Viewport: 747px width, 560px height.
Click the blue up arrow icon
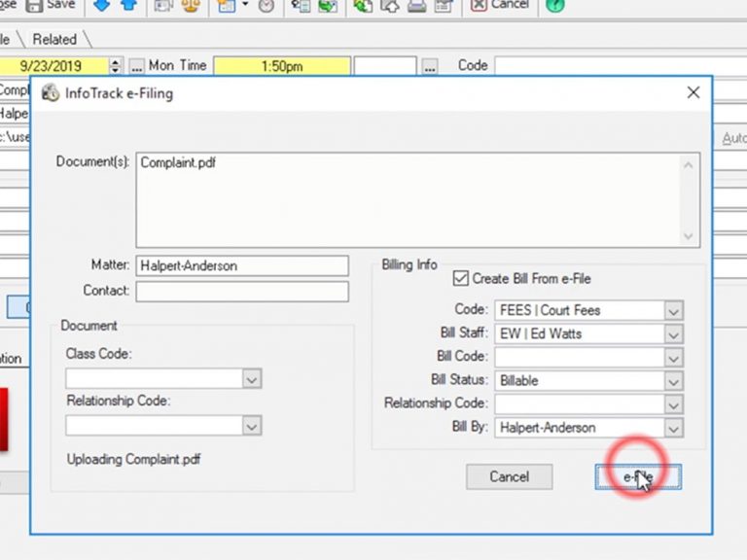tap(127, 6)
